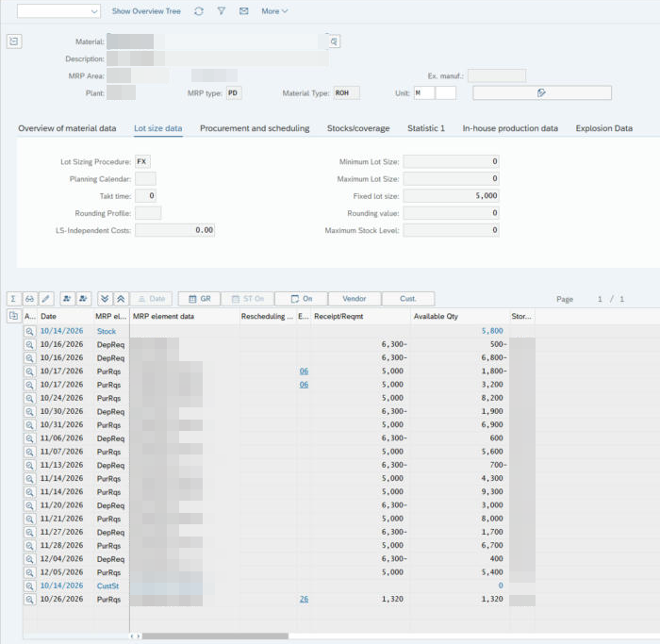660x644 pixels.
Task: Expand the More menu
Action: pyautogui.click(x=274, y=11)
